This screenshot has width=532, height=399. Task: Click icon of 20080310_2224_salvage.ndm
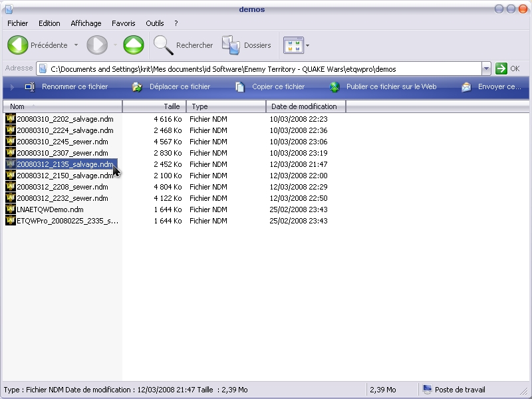pyautogui.click(x=11, y=130)
